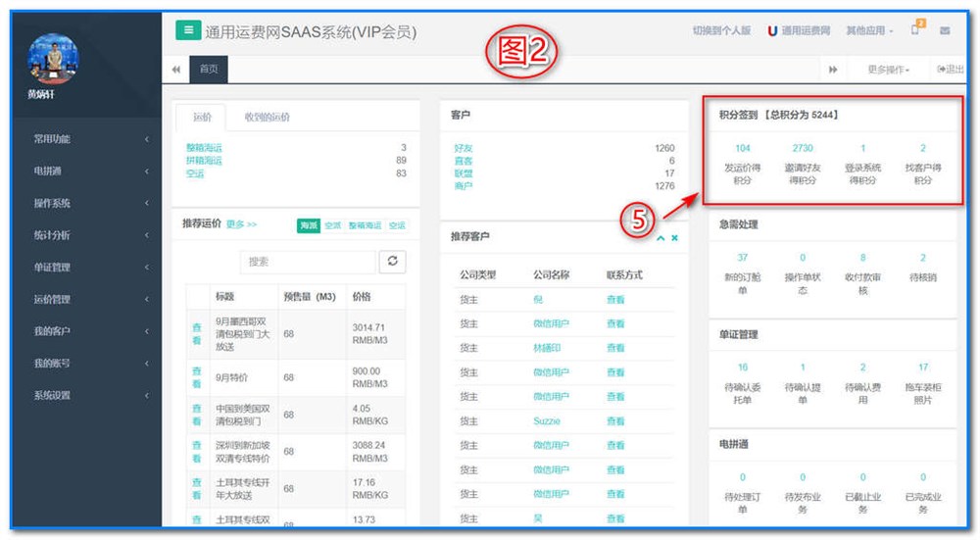The image size is (980, 540).
Task: Open 已完成业务 under 电拼通 panel
Action: (923, 493)
